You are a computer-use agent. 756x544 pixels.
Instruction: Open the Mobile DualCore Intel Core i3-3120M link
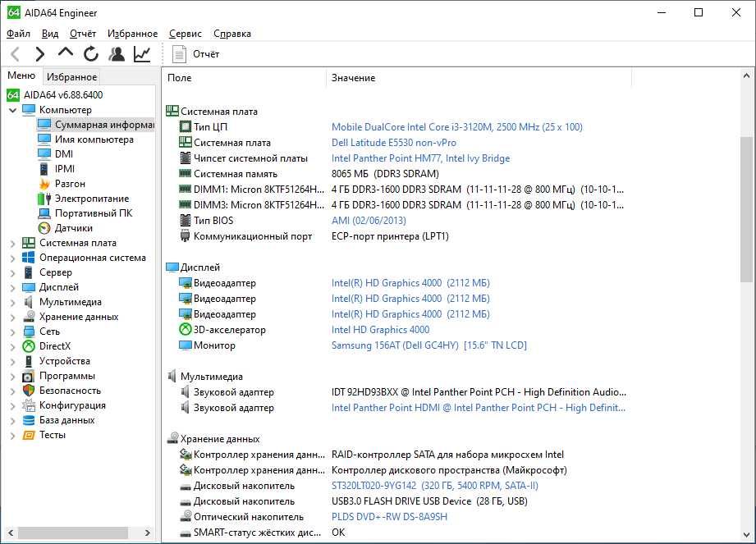[457, 126]
